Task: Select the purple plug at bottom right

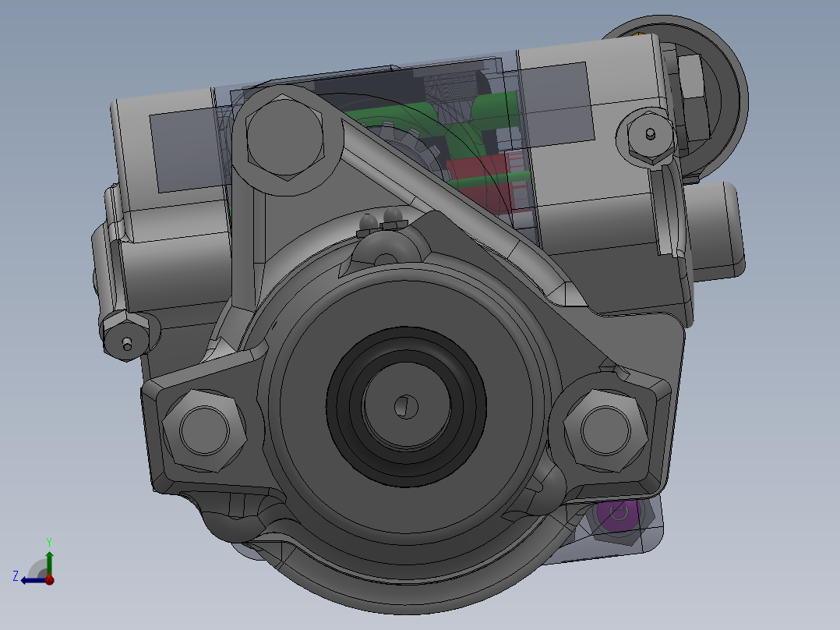Action: click(x=618, y=515)
